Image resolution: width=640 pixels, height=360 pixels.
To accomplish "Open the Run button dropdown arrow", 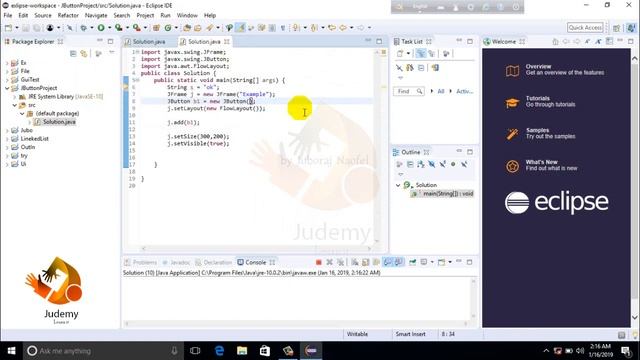I will point(109,28).
